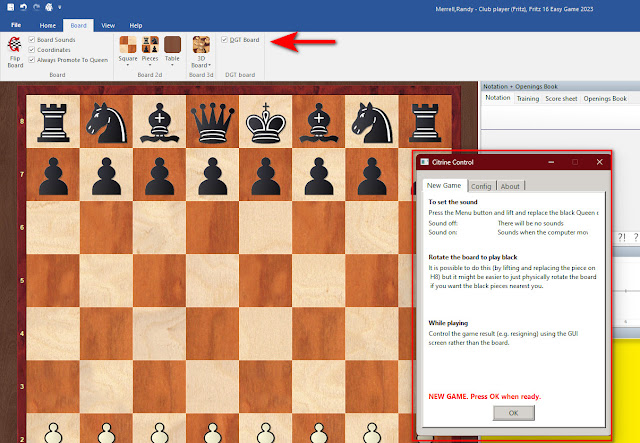Select the black pawn on d7
Image resolution: width=640 pixels, height=443 pixels.
212,176
